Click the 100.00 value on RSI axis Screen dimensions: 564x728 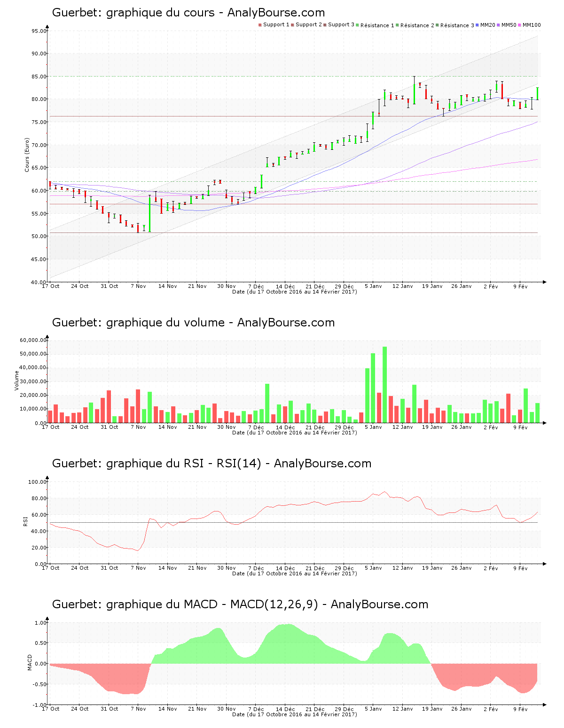38,482
